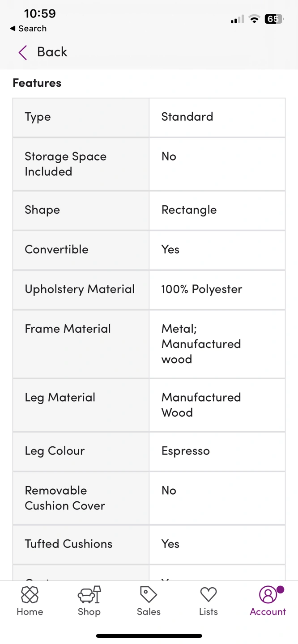Tap the Back button label

click(x=52, y=52)
